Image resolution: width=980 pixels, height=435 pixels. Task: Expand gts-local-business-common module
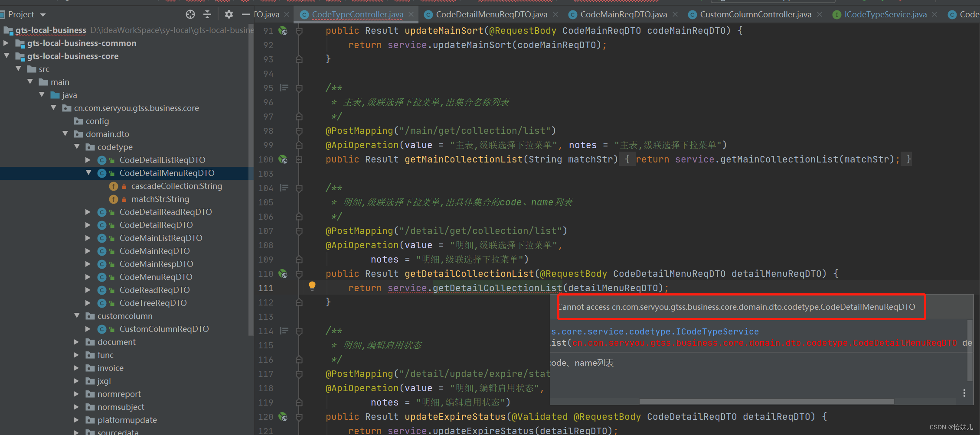point(6,43)
